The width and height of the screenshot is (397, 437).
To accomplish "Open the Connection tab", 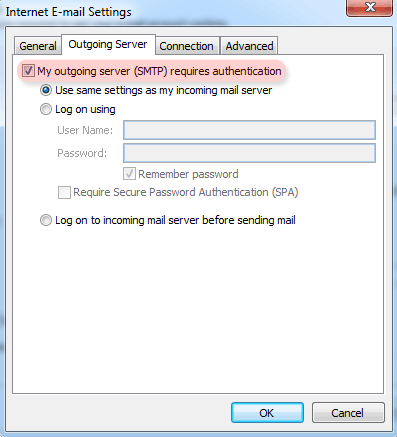I will [x=186, y=46].
